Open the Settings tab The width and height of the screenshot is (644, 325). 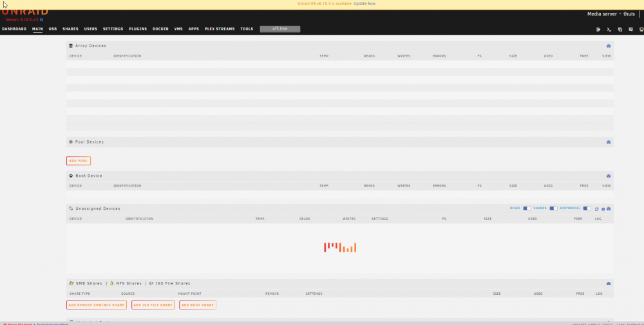(x=113, y=29)
